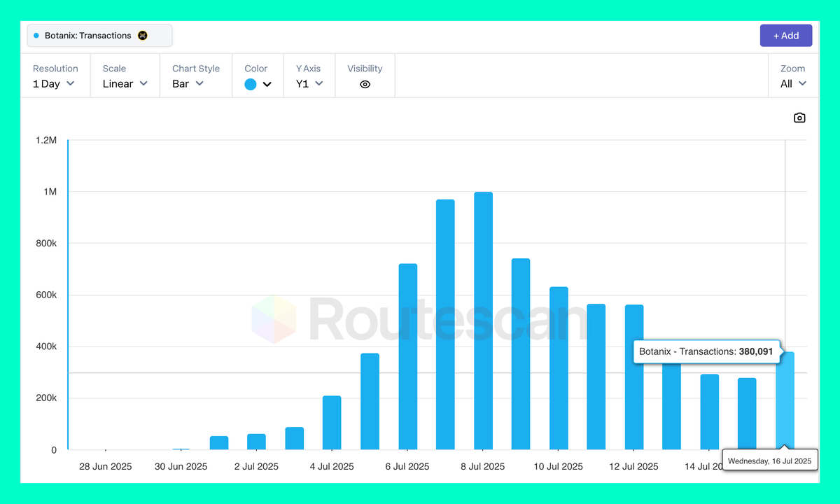The height and width of the screenshot is (504, 840).
Task: Click the 6 Jul 2025 bar
Action: tap(407, 357)
